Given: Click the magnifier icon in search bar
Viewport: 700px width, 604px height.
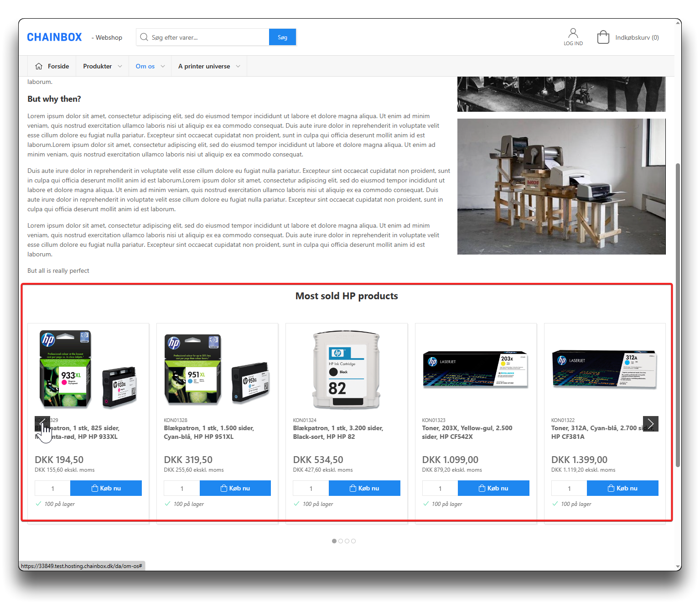Looking at the screenshot, I should [144, 37].
